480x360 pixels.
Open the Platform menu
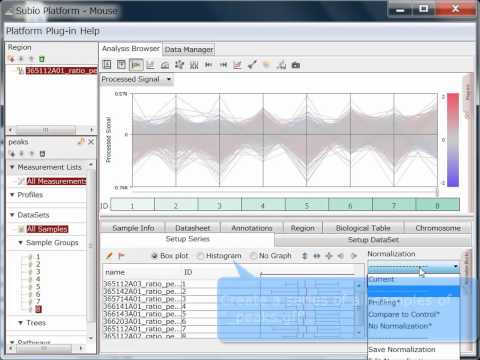pos(24,31)
